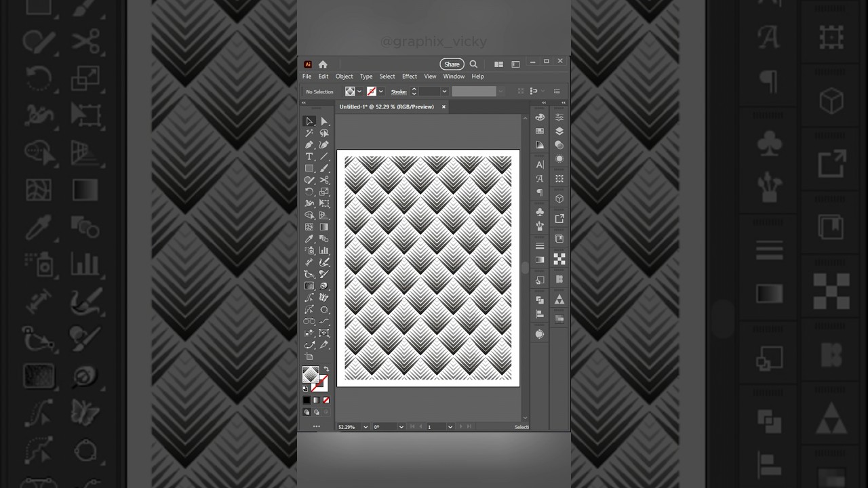
Task: Open the Pathfinder panel icon
Action: (x=540, y=300)
